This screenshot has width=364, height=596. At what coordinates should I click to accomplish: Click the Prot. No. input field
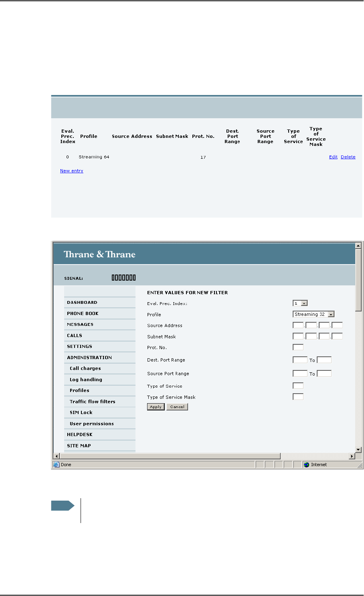(298, 347)
